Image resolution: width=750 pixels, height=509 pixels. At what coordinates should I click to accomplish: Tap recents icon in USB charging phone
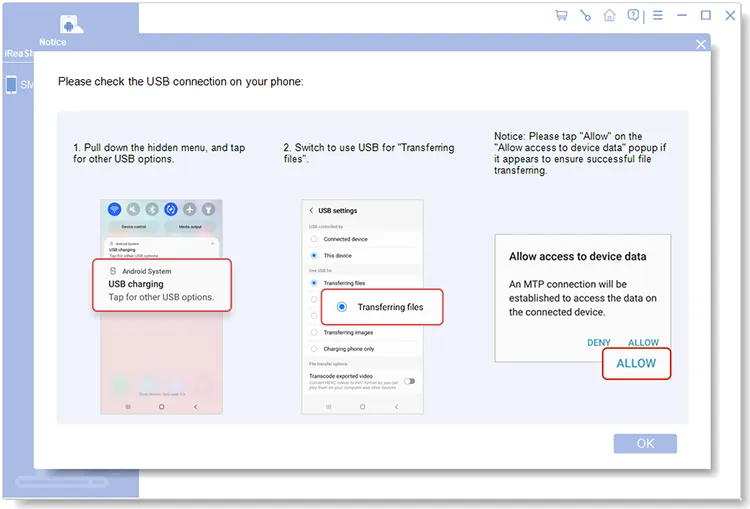(x=128, y=407)
